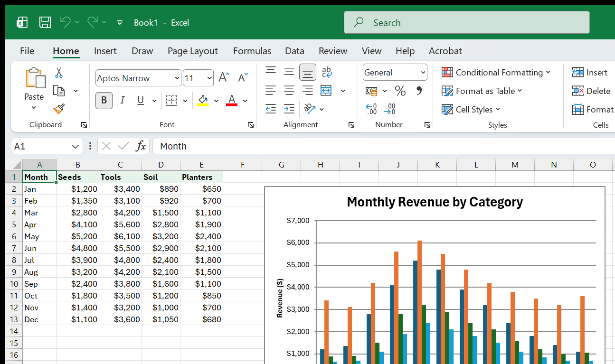Click Format as Table button
The width and height of the screenshot is (615, 364).
coord(482,91)
